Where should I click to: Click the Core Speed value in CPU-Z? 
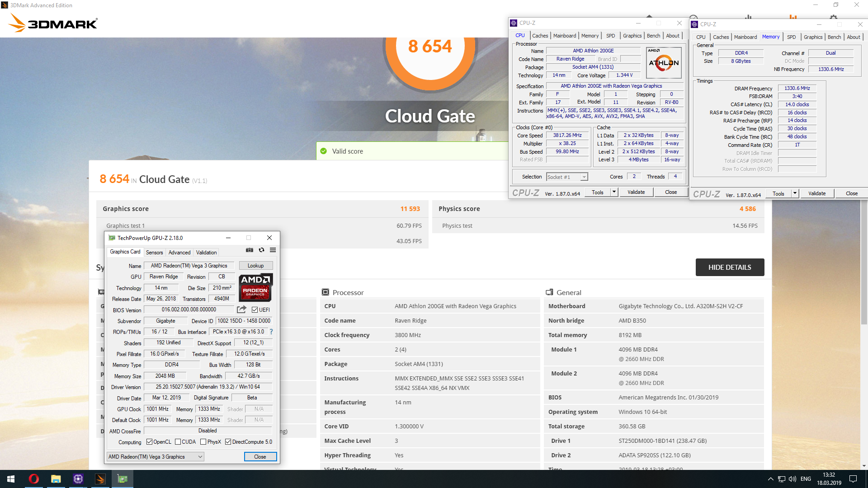point(567,135)
